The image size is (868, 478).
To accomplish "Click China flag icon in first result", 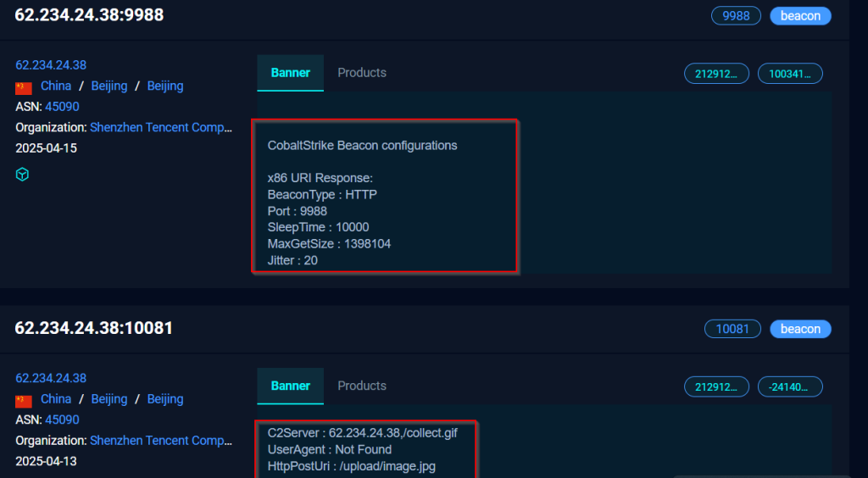I will pyautogui.click(x=24, y=86).
